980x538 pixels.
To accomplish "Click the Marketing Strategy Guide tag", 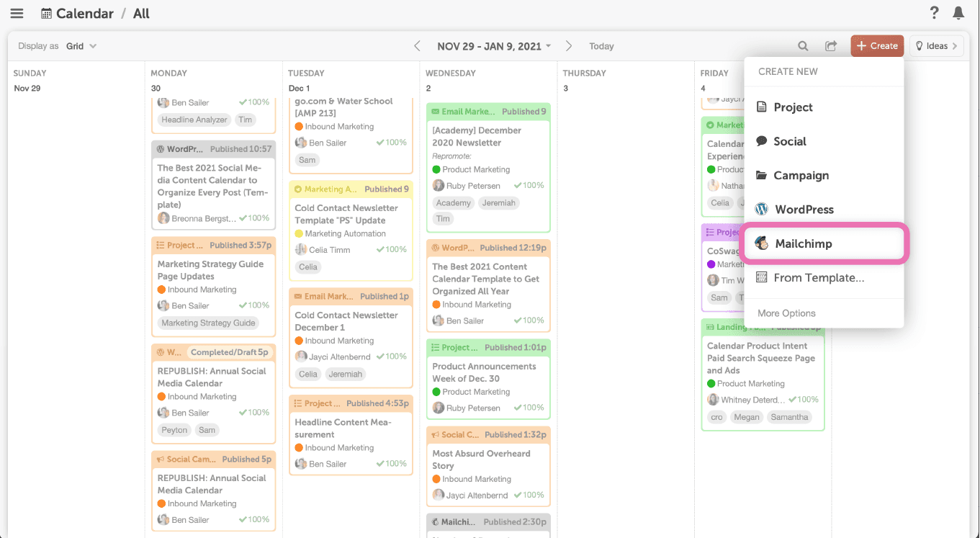I will tap(209, 323).
